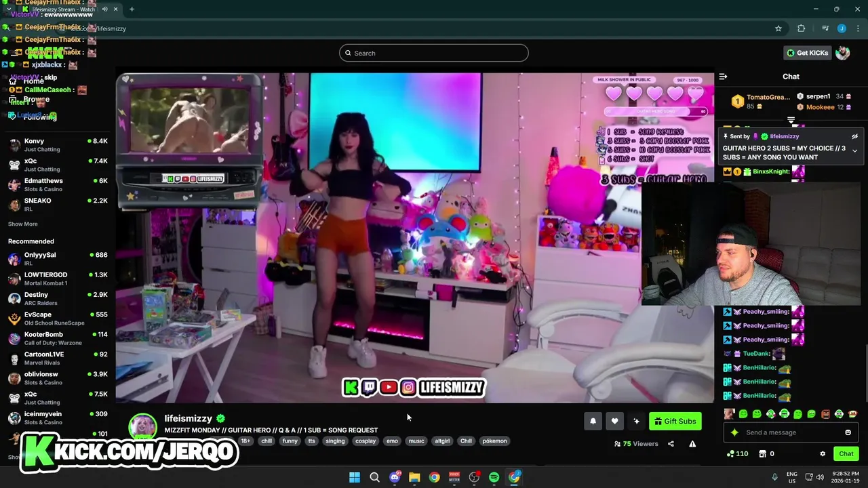Click the heart follow icon
The width and height of the screenshot is (868, 488).
614,421
